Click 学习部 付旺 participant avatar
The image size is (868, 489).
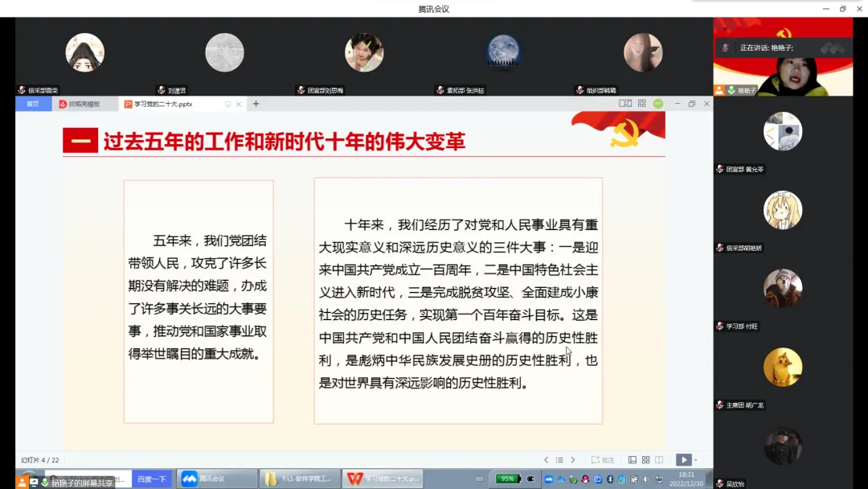pos(783,289)
